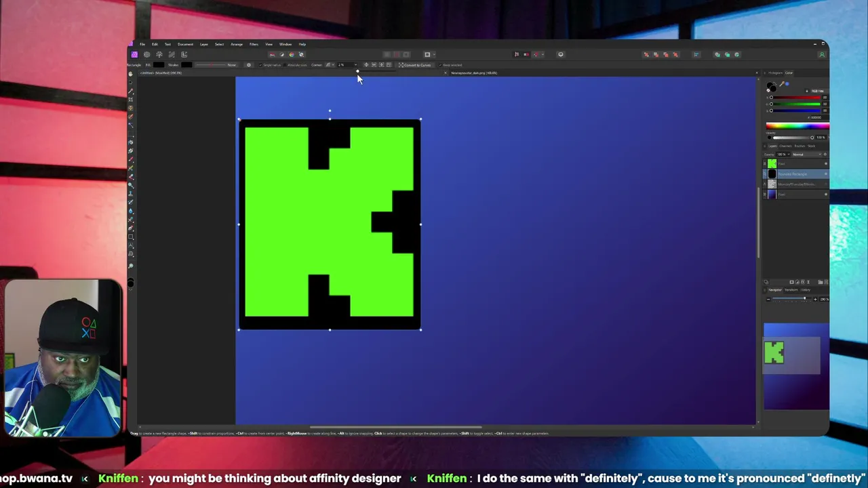
Task: Apply Auto Contrast from toolbar
Action: click(282, 54)
